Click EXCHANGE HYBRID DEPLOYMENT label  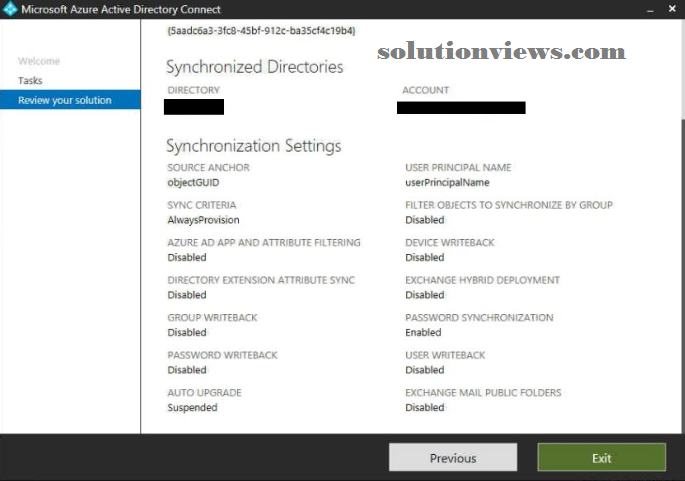pyautogui.click(x=482, y=280)
